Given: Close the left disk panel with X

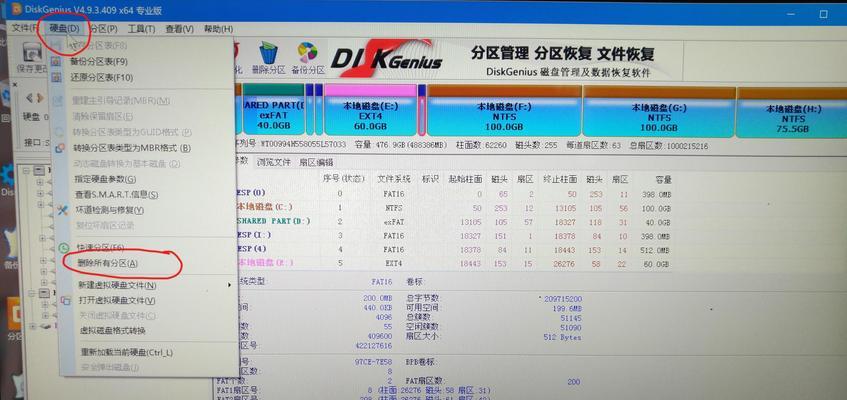Looking at the screenshot, I should click(15, 85).
